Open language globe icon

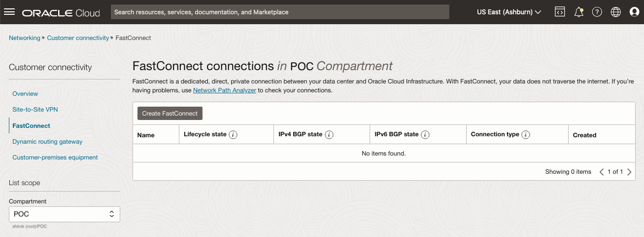coord(616,12)
